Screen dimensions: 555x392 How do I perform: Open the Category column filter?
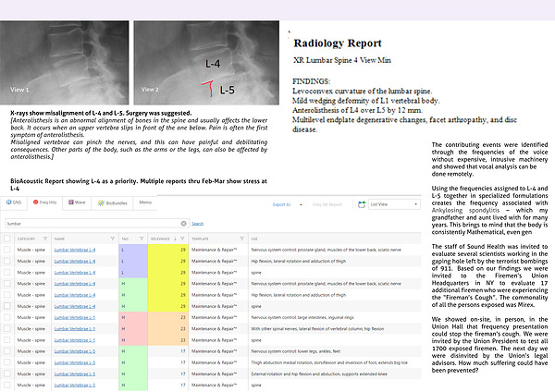(x=45, y=238)
